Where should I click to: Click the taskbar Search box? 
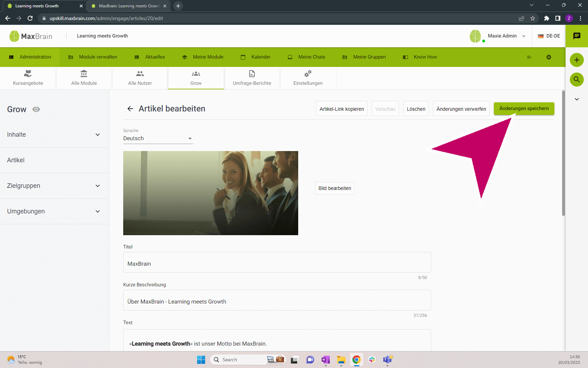[248, 360]
